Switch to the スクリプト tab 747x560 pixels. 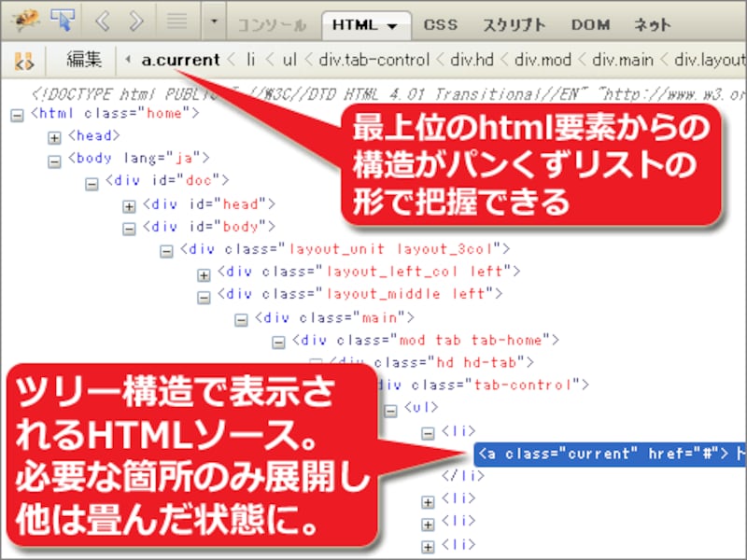514,24
